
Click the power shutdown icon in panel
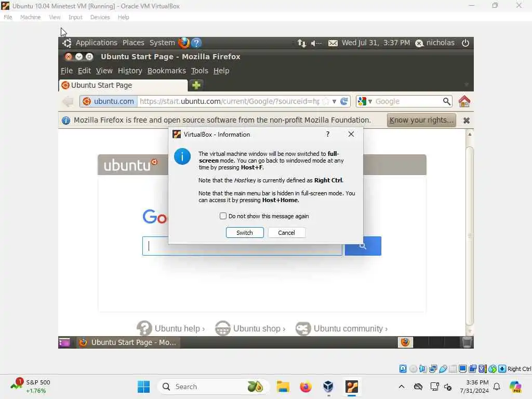[465, 43]
